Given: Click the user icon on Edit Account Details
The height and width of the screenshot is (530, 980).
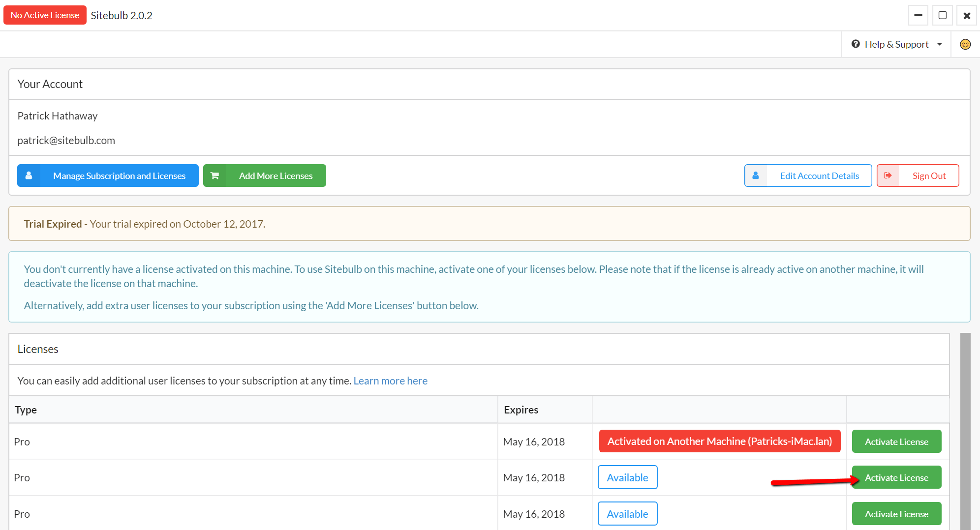Looking at the screenshot, I should 756,176.
